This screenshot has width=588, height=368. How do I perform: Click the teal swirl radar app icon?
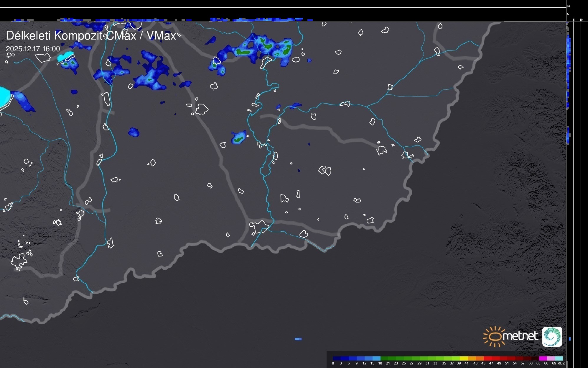pos(552,336)
